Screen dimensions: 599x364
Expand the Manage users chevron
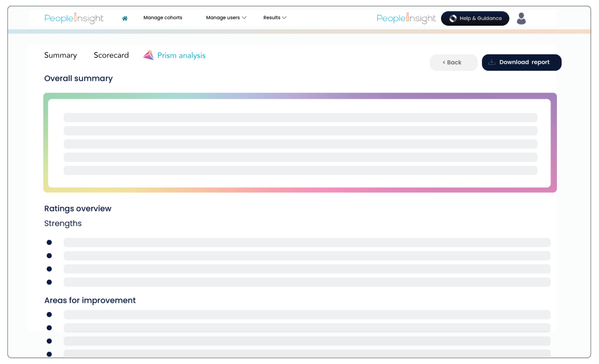click(244, 18)
